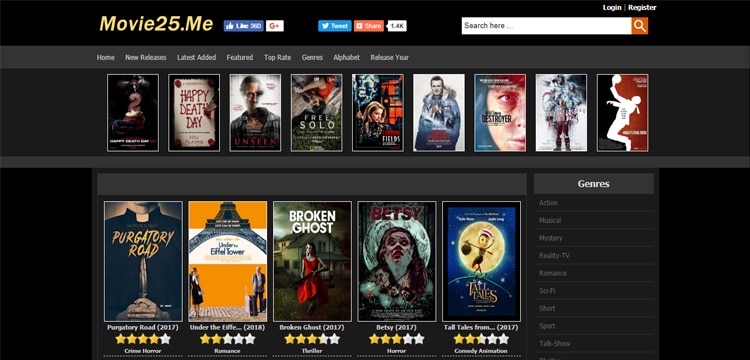Click the star rating under Tall Tales
The height and width of the screenshot is (360, 750).
tap(481, 339)
